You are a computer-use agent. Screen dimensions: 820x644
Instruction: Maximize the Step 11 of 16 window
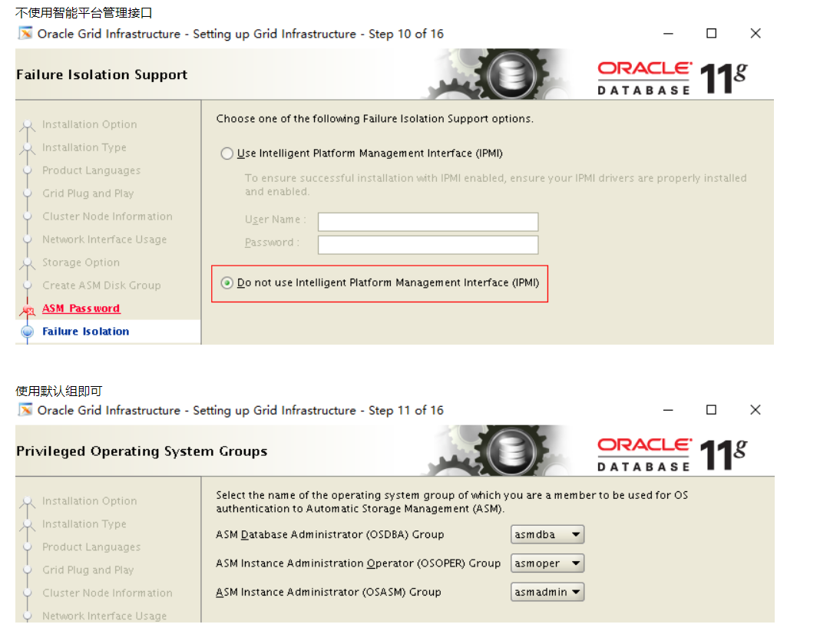point(711,410)
